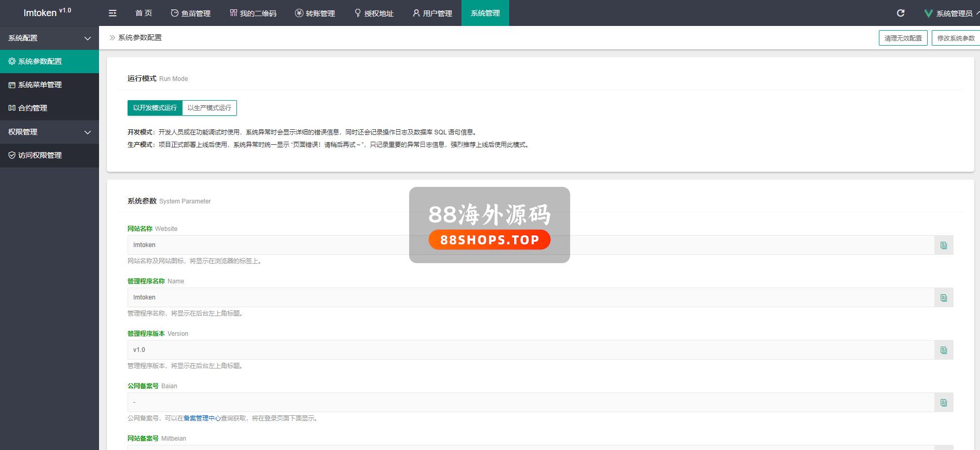The image size is (980, 450).
Task: Click the refresh icon in top bar
Action: click(901, 13)
